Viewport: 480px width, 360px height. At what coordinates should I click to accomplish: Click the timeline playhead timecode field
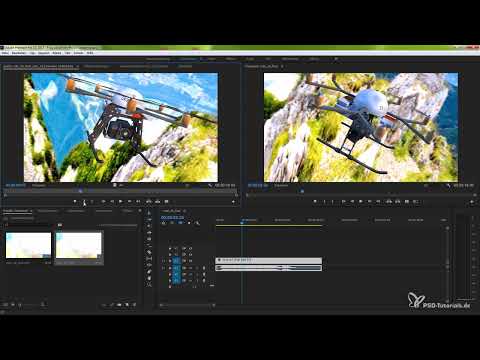[172, 217]
